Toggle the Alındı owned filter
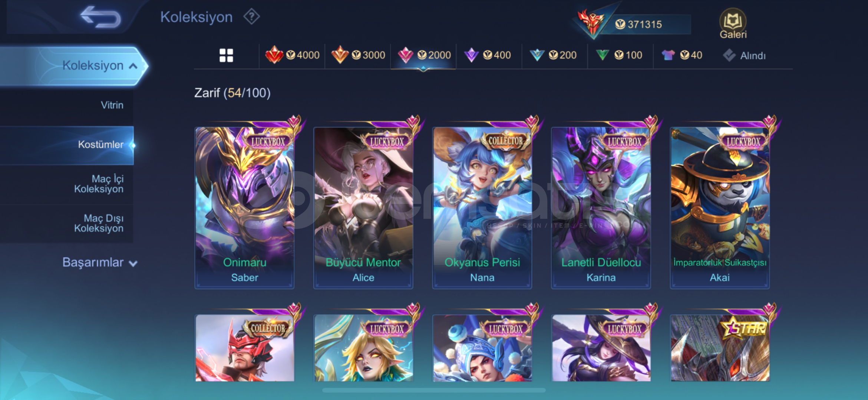 pos(744,56)
